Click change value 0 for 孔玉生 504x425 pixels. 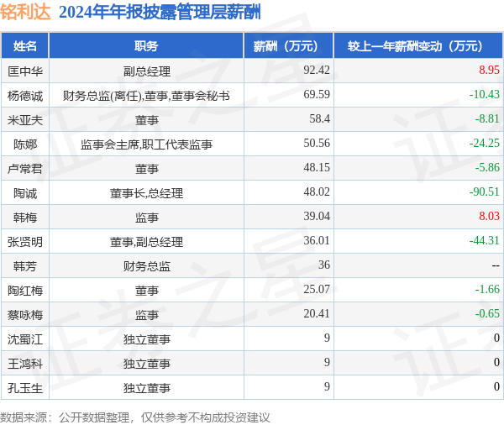[496, 386]
